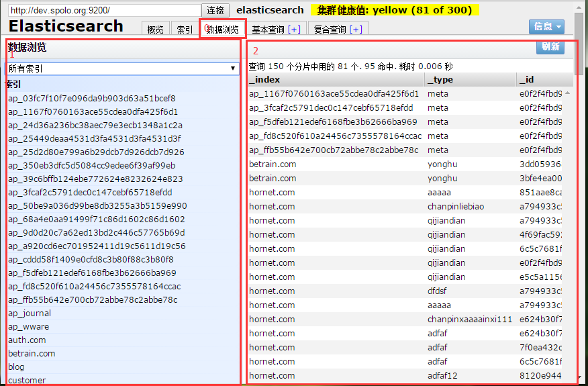The height and width of the screenshot is (386, 588).
Task: Add a new 基本查询 tab via [+]
Action: 294,30
